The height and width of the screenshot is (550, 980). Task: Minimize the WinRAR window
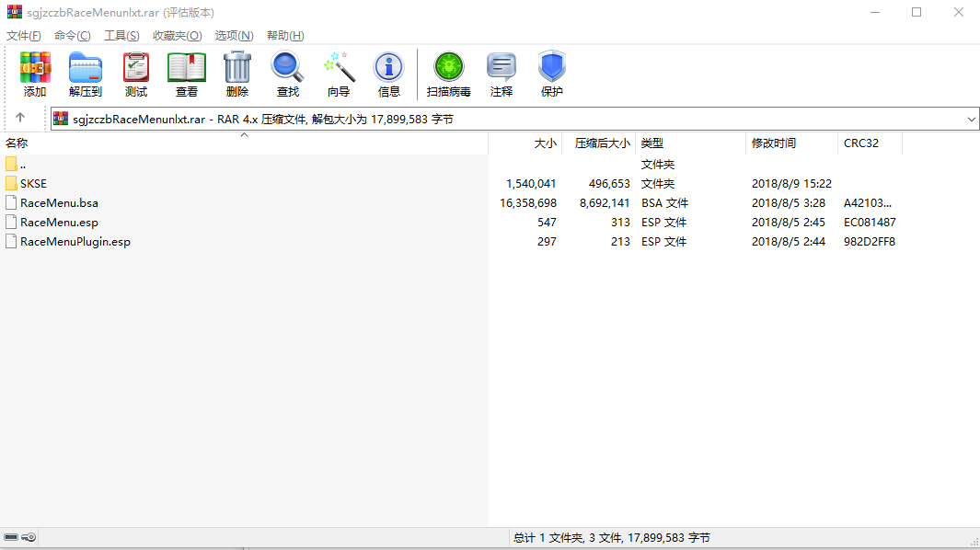point(875,12)
